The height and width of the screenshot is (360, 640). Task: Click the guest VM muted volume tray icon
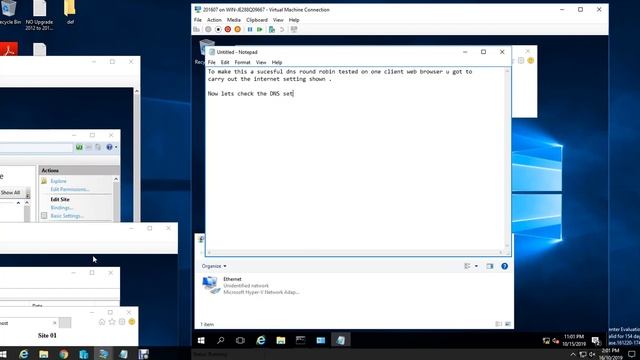coord(556,340)
